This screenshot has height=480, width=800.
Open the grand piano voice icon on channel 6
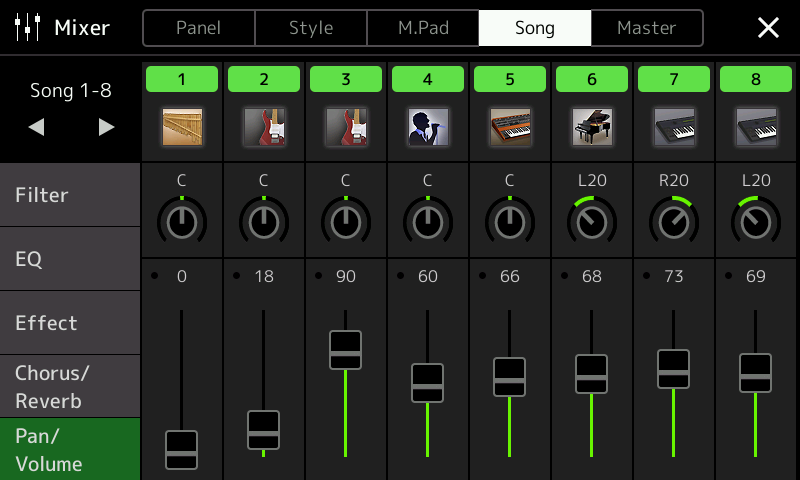592,127
